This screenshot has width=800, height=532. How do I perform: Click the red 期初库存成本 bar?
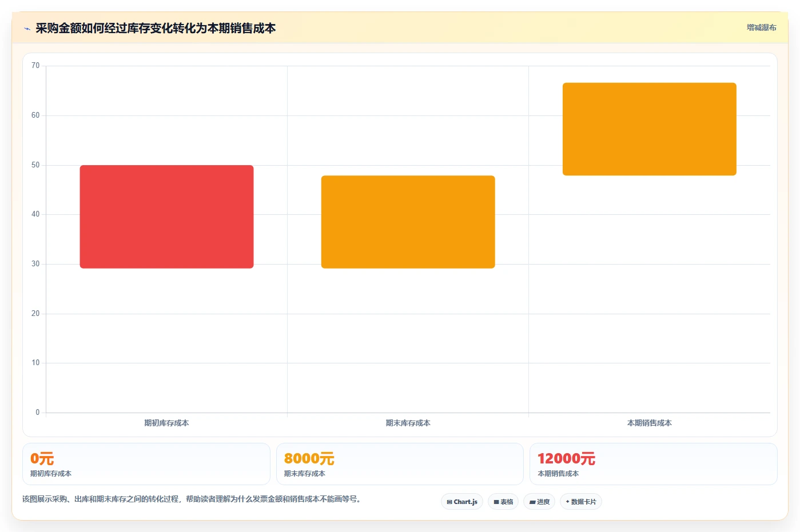[166, 217]
